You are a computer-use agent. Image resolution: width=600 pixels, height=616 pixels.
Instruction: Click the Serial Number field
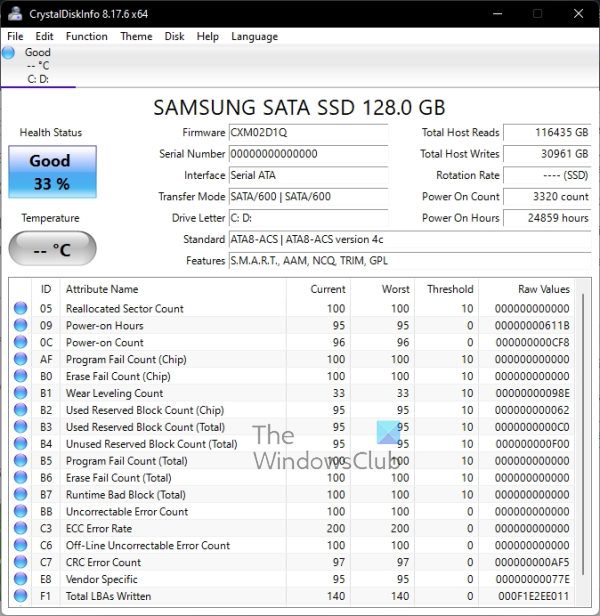[x=308, y=154]
